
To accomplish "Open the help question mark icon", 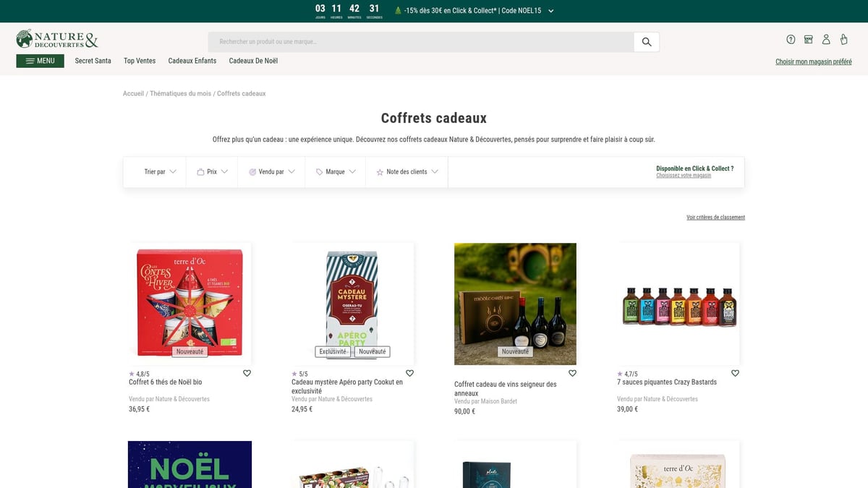I will point(790,39).
